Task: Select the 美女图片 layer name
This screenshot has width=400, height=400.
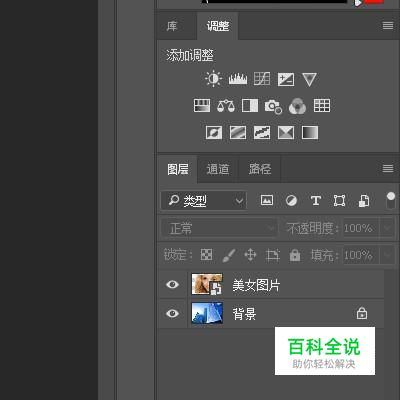Action: point(256,285)
